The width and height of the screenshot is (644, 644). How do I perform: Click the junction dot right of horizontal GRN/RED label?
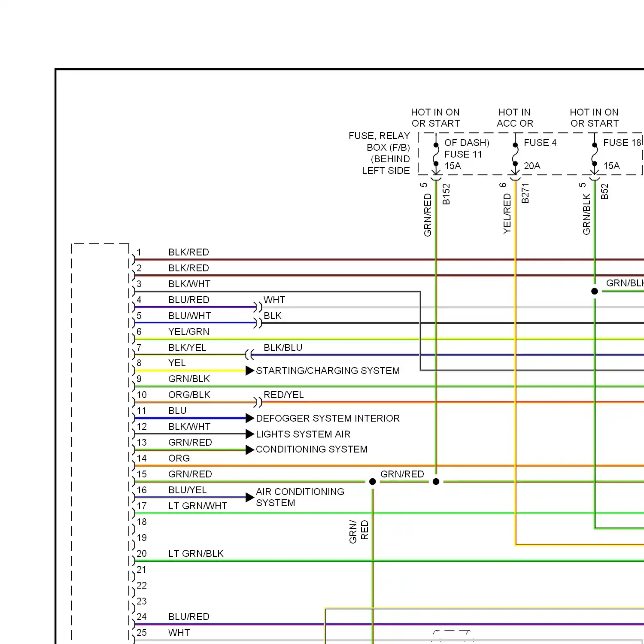(x=436, y=482)
